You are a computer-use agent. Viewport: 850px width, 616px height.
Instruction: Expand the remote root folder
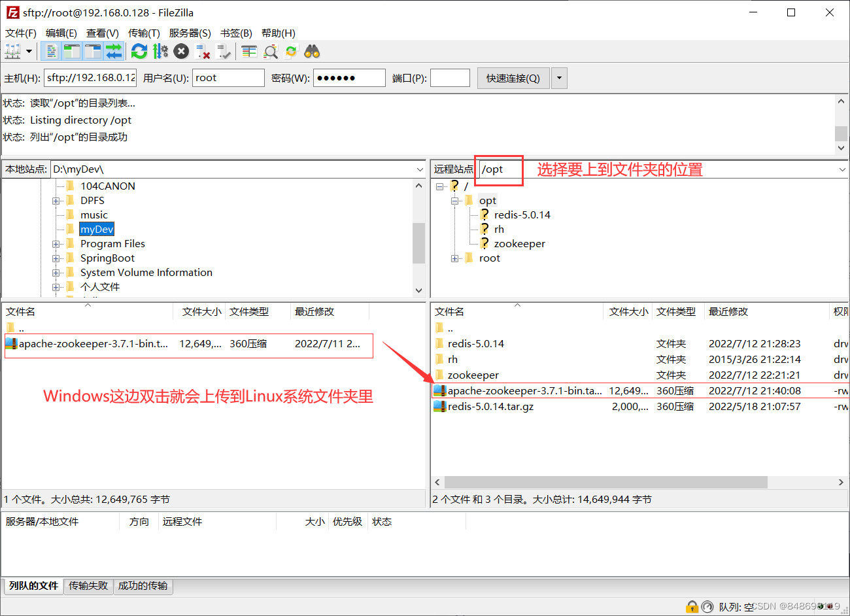pos(454,258)
